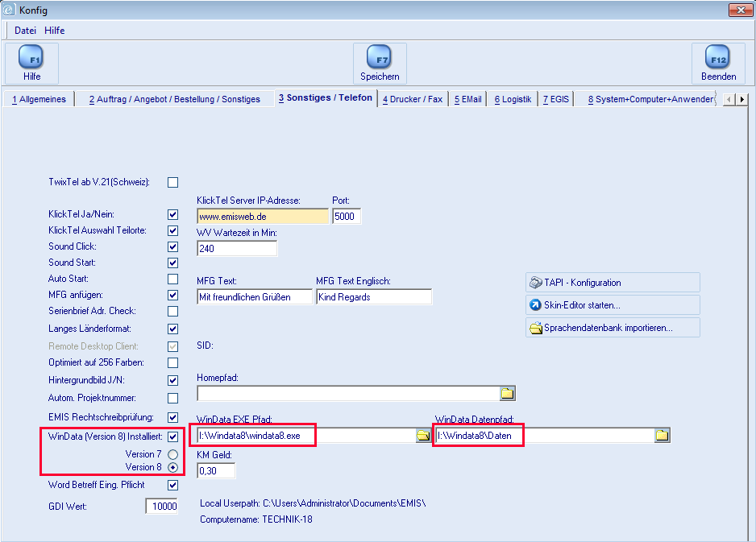Click KlickTel Server IP-Adresse field

click(263, 217)
